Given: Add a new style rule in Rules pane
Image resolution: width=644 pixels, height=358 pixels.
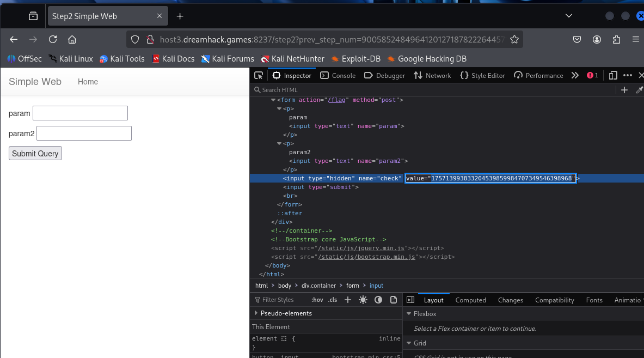Looking at the screenshot, I should pos(348,300).
